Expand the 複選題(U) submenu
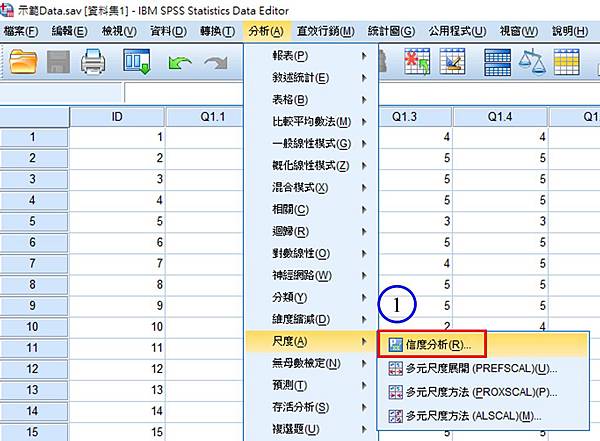Image resolution: width=600 pixels, height=441 pixels. (x=311, y=430)
